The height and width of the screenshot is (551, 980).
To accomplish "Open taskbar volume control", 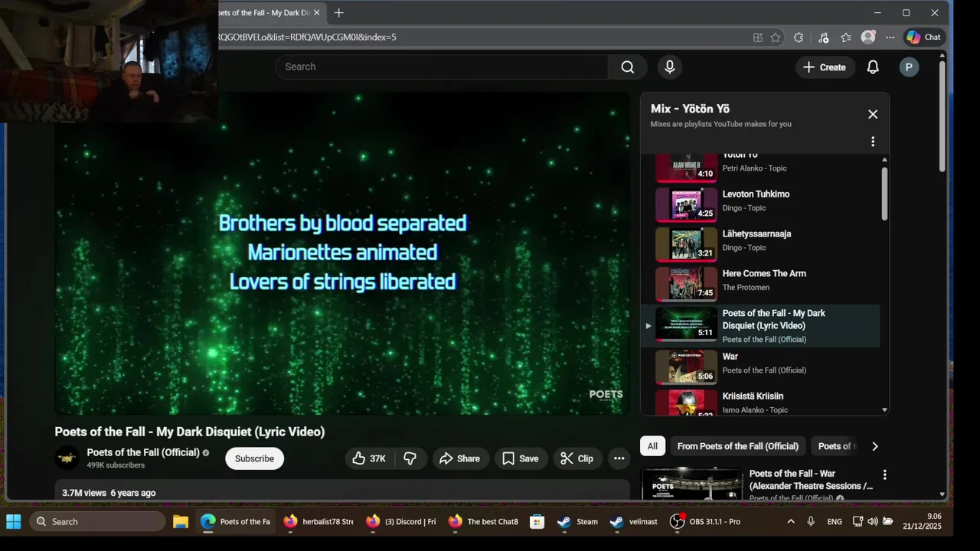I will (x=872, y=522).
